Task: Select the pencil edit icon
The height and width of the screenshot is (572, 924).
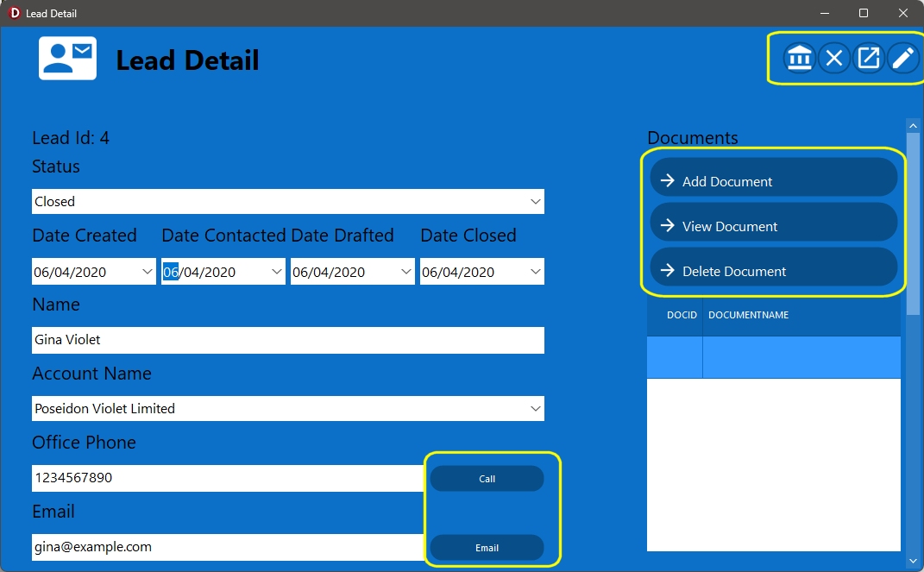Action: coord(902,58)
